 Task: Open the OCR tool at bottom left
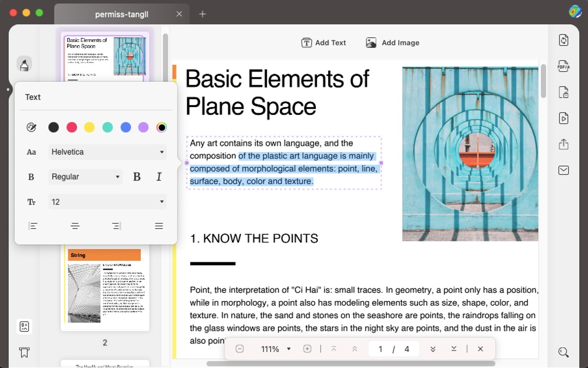(x=23, y=326)
